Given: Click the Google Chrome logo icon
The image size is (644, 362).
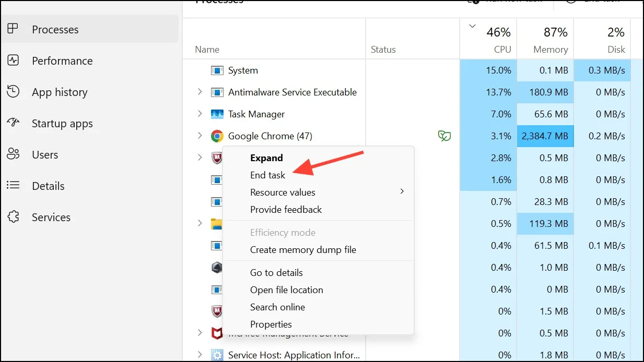Looking at the screenshot, I should tap(217, 136).
